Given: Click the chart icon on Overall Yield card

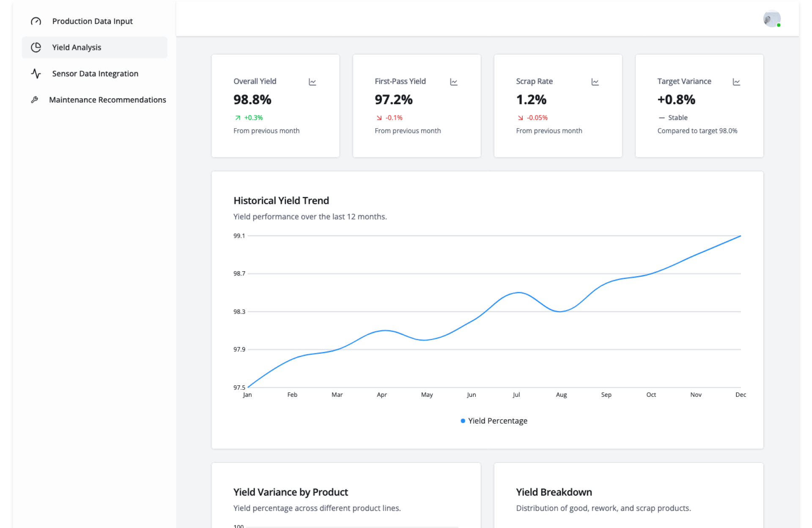Looking at the screenshot, I should pos(313,82).
